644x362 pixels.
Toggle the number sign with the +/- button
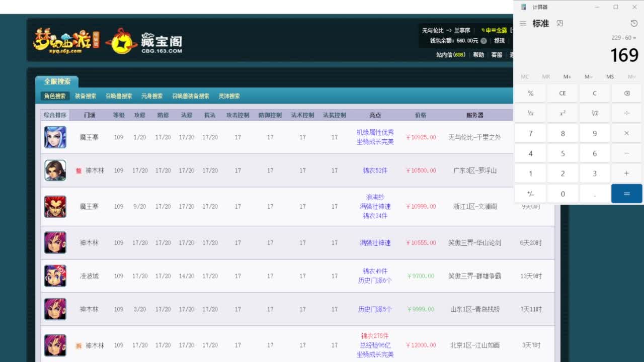click(530, 194)
